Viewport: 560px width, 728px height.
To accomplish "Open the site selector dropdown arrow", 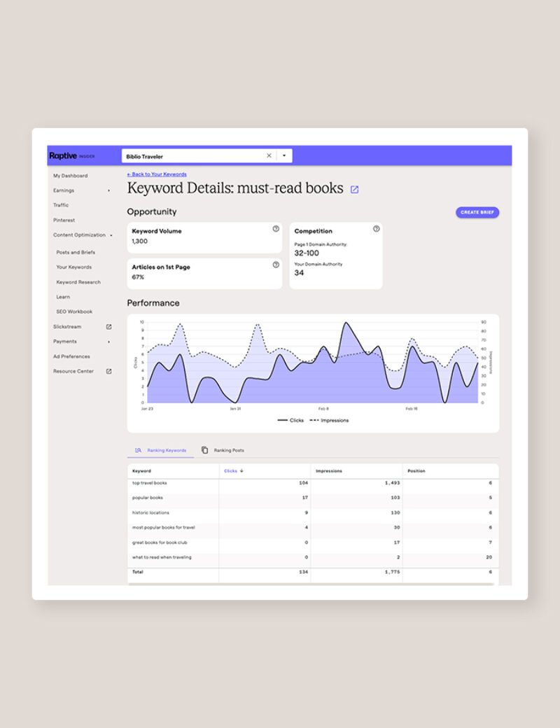I will click(x=284, y=156).
